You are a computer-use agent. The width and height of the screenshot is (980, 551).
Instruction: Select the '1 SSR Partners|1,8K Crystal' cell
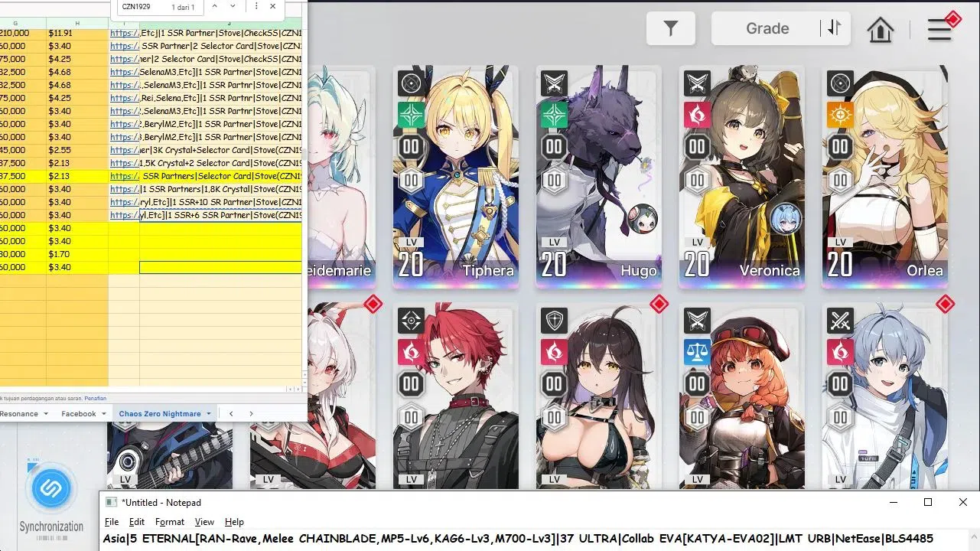click(220, 189)
